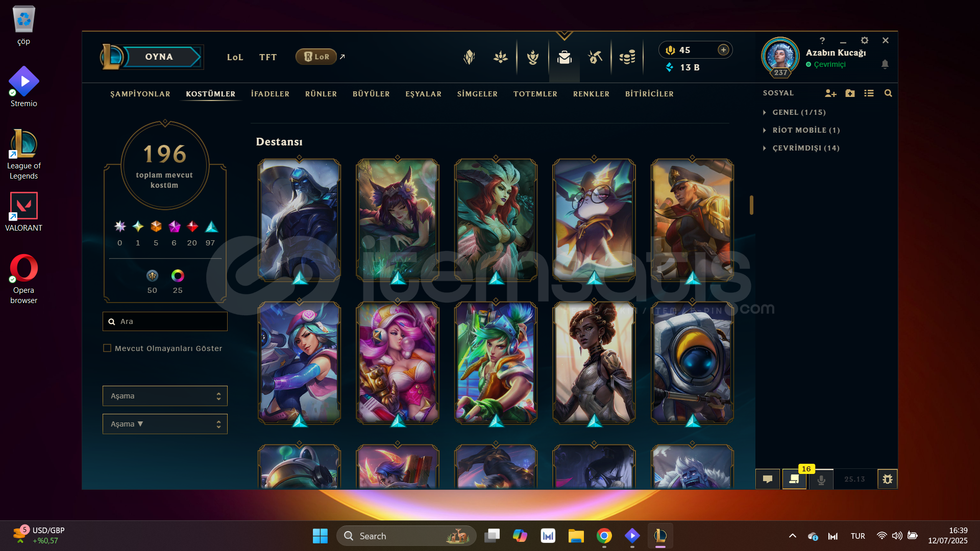This screenshot has width=980, height=551.
Task: Click the notifications bell icon
Action: coord(885,64)
